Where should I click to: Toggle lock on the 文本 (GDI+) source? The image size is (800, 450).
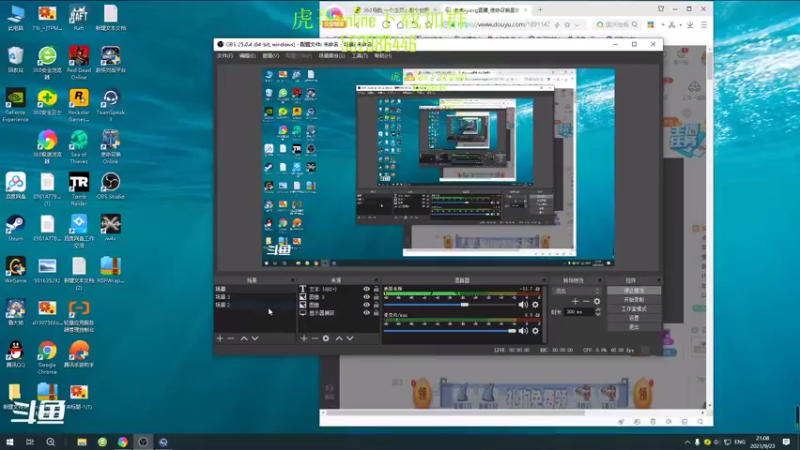click(x=376, y=289)
